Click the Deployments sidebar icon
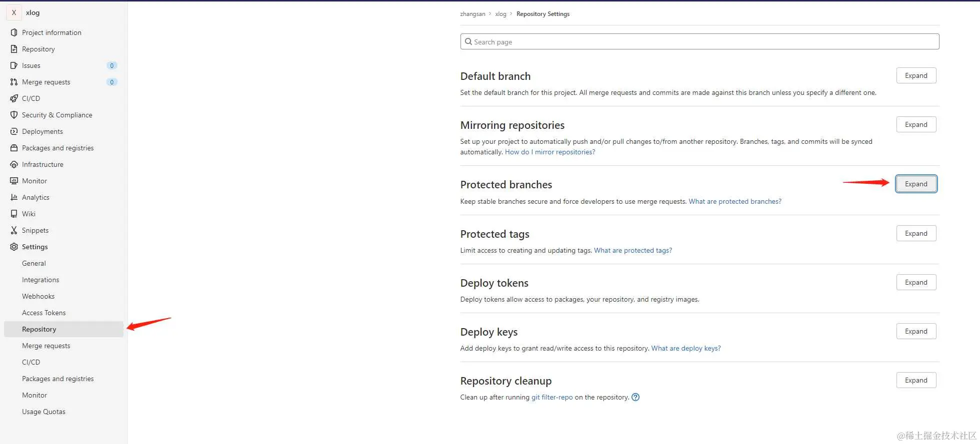This screenshot has height=444, width=980. (14, 131)
